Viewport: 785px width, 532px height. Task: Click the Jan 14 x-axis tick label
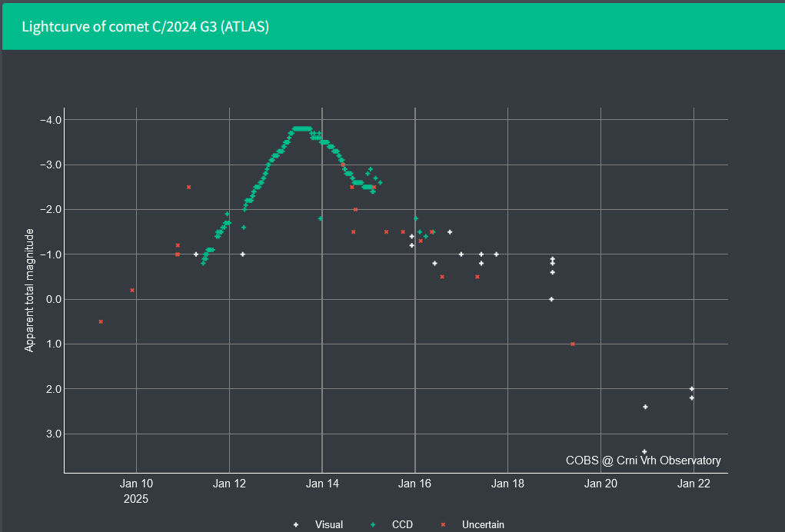coord(322,484)
